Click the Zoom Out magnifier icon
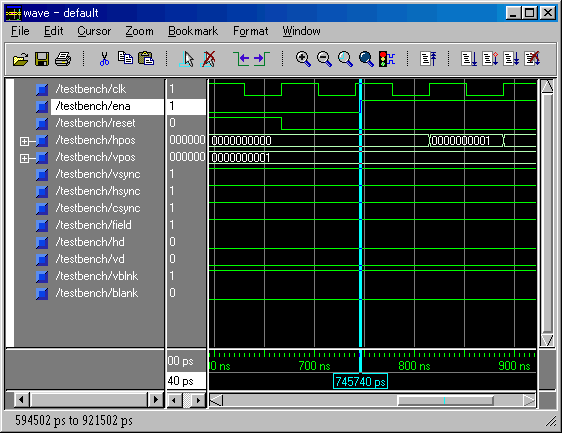 coord(324,59)
